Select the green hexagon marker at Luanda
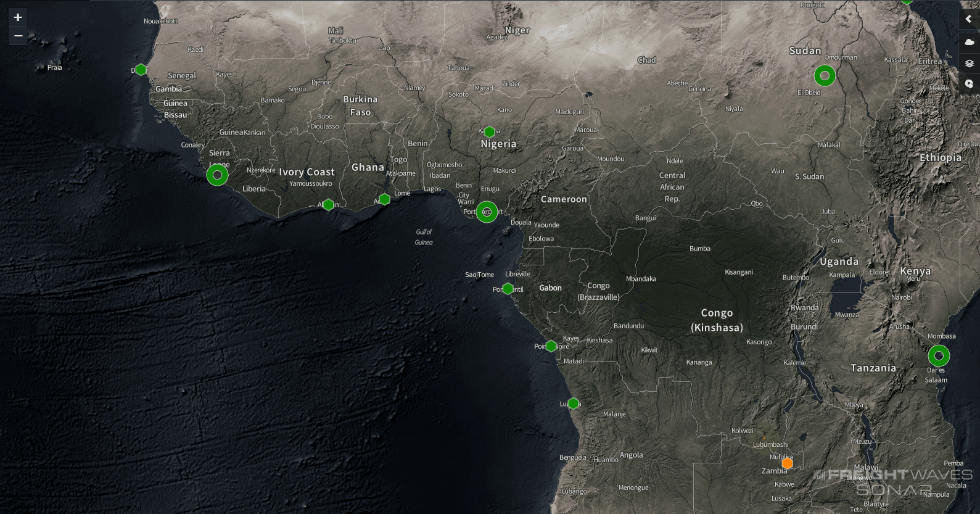Screen dimensions: 980x514 [x=573, y=404]
